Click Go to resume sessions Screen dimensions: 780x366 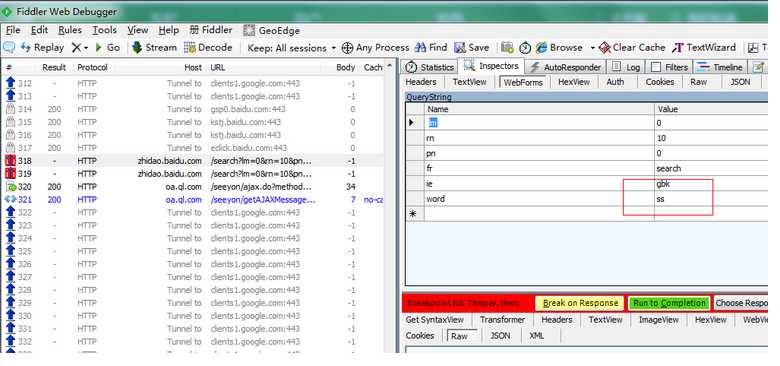(107, 48)
